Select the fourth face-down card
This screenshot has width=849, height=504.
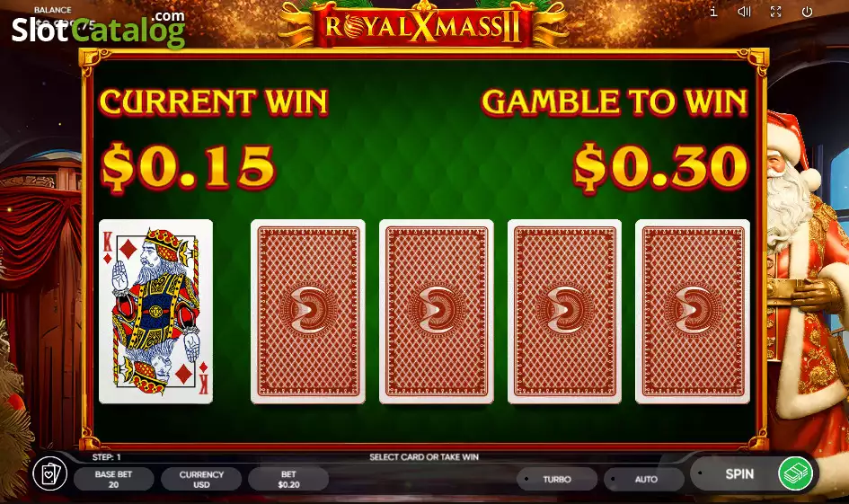coord(693,311)
